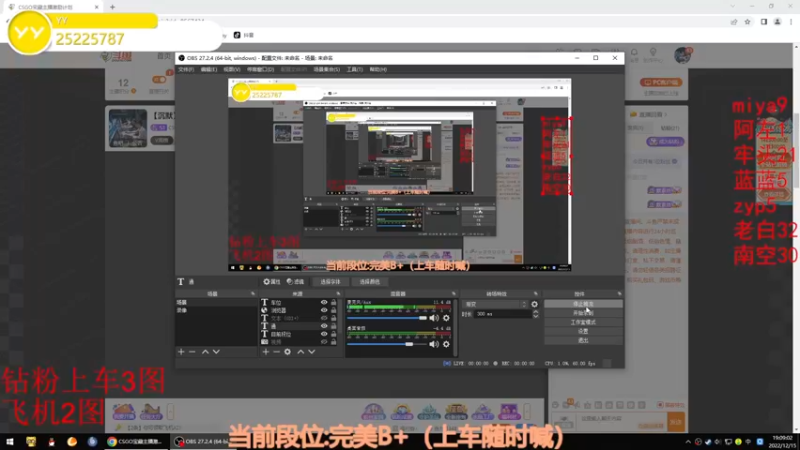Mute the 桌面音频 speaker icon
The width and height of the screenshot is (800, 450).
[434, 344]
